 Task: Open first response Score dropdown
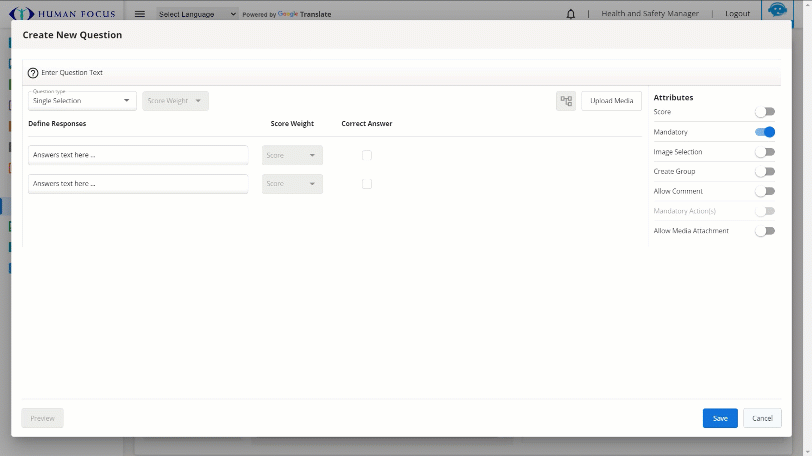pyautogui.click(x=292, y=155)
